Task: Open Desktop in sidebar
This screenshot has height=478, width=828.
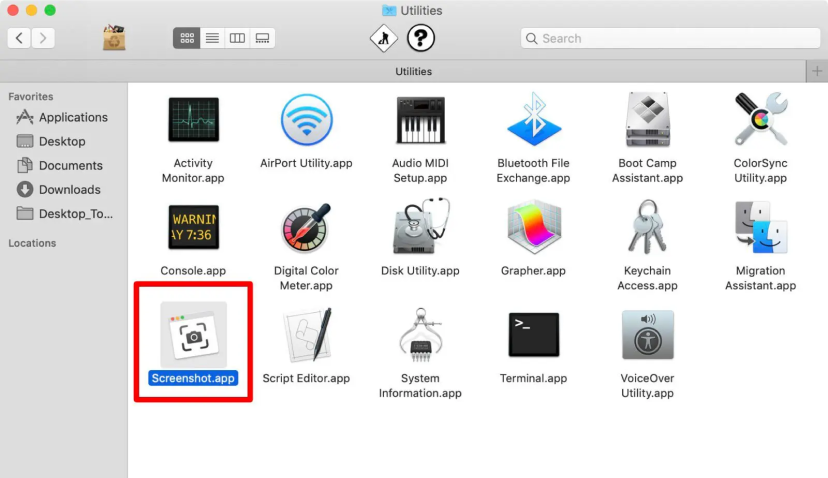Action: click(51, 142)
